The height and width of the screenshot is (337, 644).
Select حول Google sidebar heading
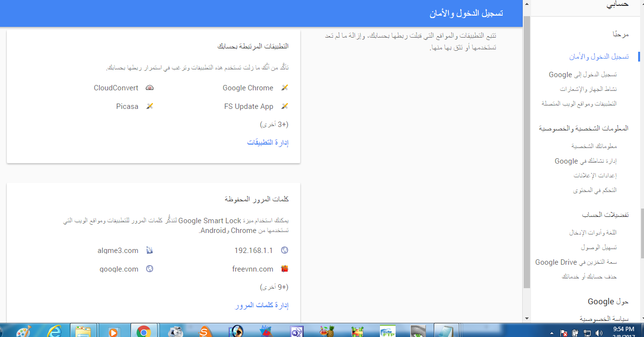pyautogui.click(x=608, y=302)
